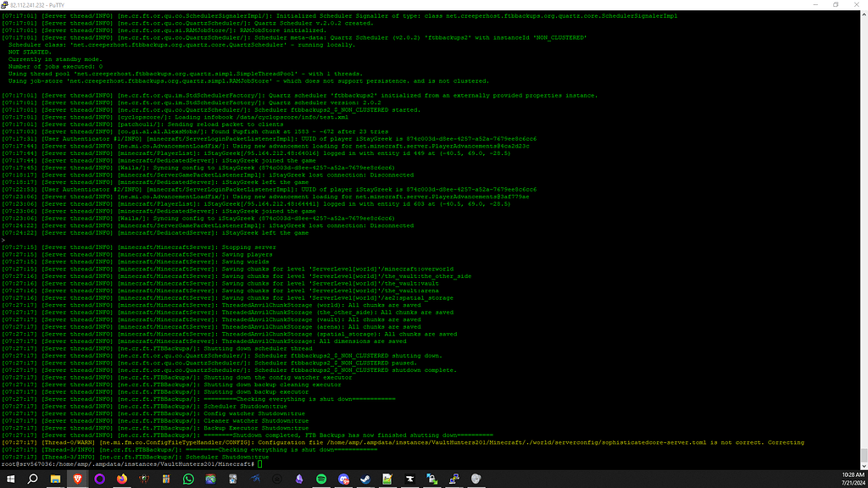
Task: Open the purple ring icon in the taskbar
Action: 99,479
